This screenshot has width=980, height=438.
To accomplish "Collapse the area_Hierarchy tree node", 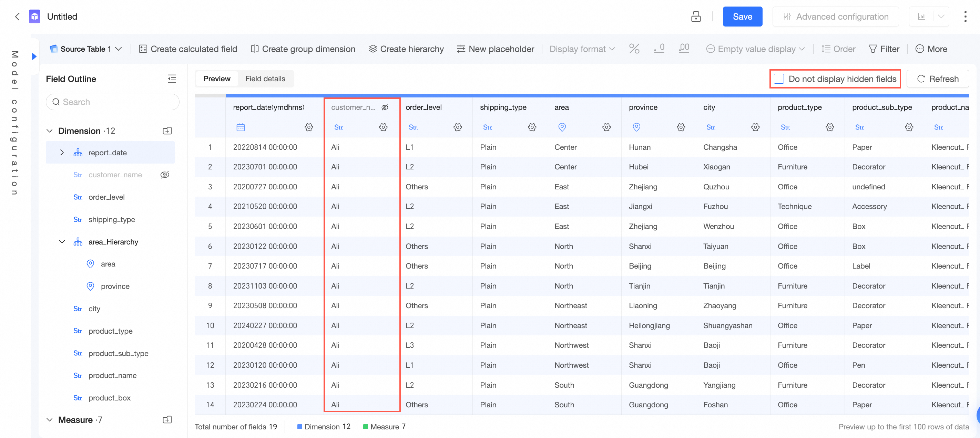I will 62,242.
